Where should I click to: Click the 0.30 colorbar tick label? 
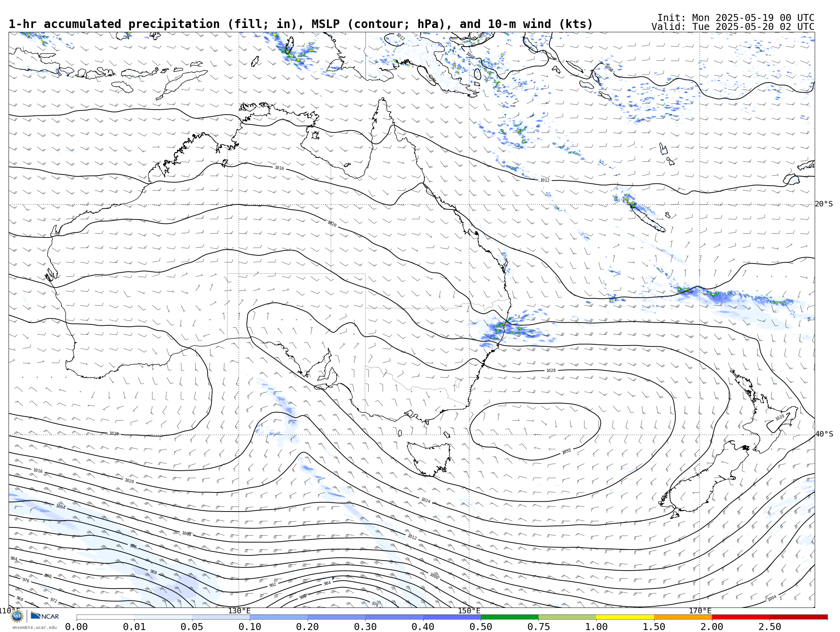[365, 627]
